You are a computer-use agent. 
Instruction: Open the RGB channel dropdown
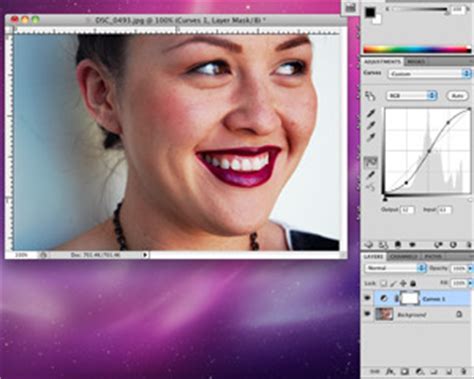point(411,96)
